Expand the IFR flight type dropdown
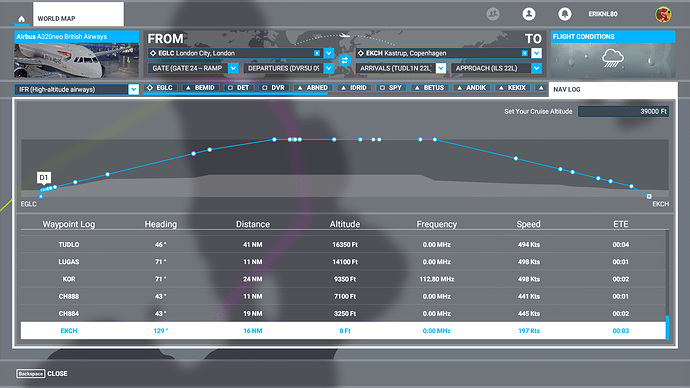The width and height of the screenshot is (690, 388). tap(133, 89)
